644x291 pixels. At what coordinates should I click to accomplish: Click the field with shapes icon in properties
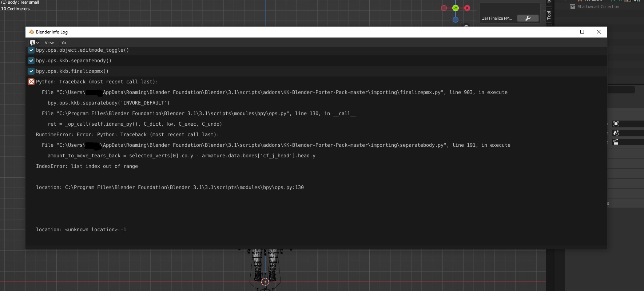point(628,133)
